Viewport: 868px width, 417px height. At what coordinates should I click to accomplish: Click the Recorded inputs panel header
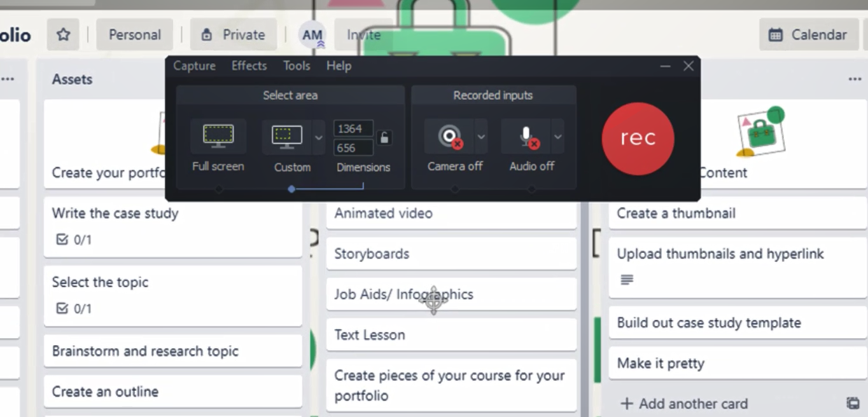[493, 95]
